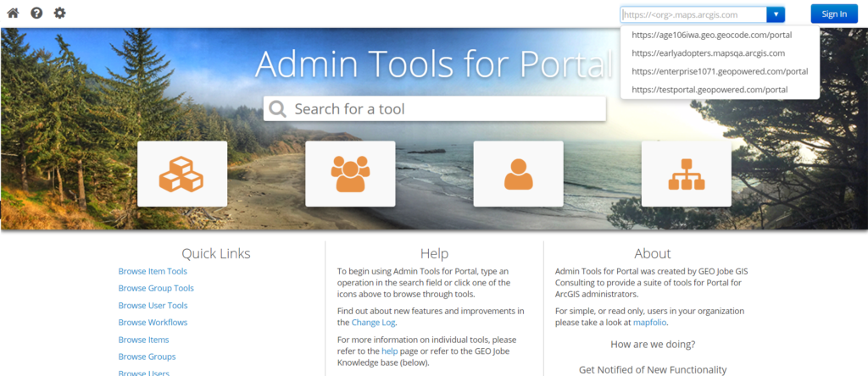868x376 pixels.
Task: Open Browse Item Tools quick link
Action: [153, 271]
